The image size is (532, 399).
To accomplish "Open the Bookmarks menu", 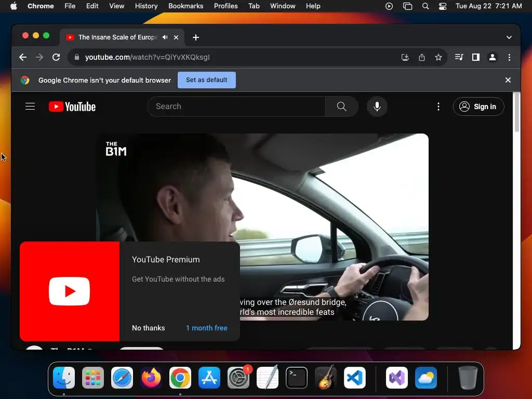I will click(185, 6).
